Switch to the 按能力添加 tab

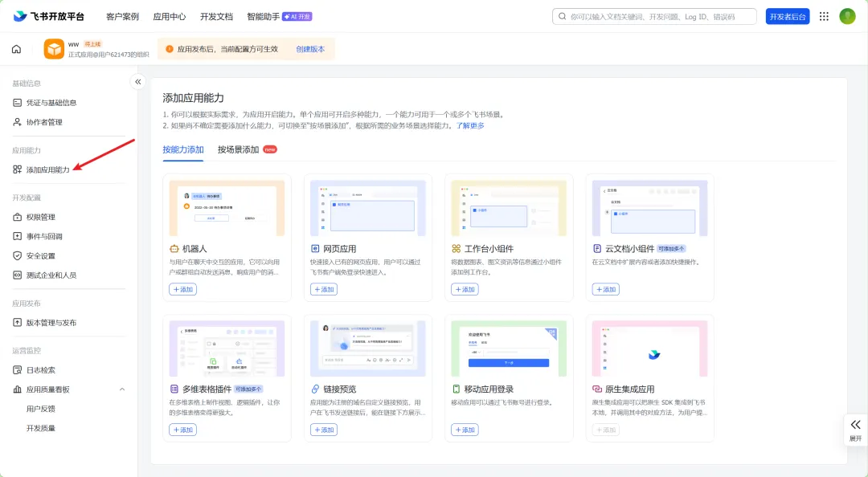click(183, 150)
